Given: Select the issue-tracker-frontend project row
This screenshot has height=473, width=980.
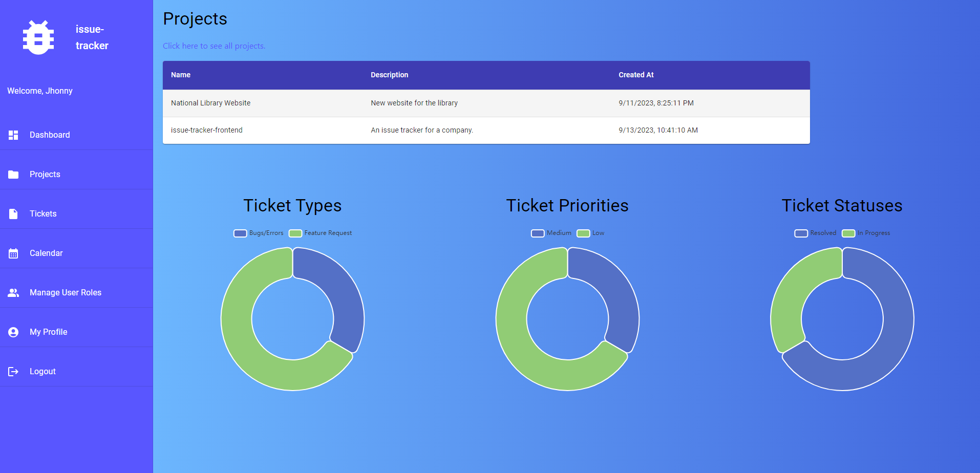Looking at the screenshot, I should (x=207, y=130).
